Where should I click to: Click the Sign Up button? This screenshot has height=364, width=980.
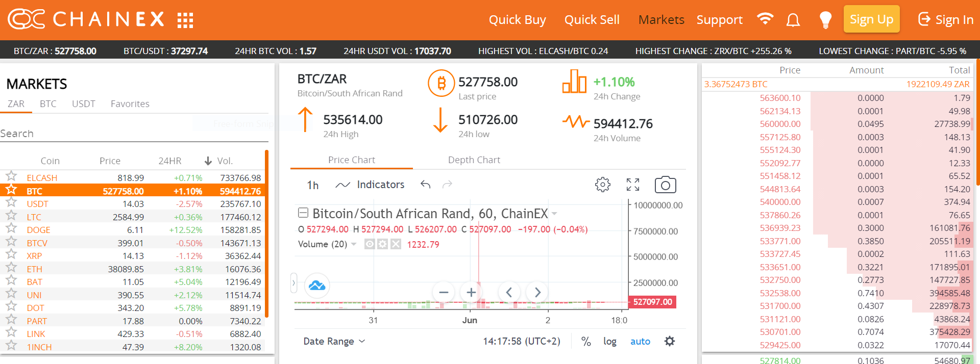tap(871, 19)
